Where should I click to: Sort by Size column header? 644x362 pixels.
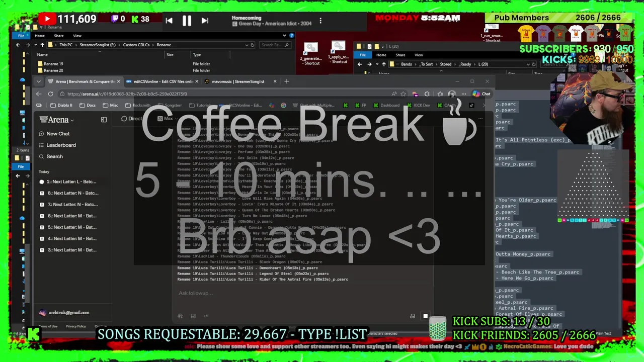pos(170,55)
